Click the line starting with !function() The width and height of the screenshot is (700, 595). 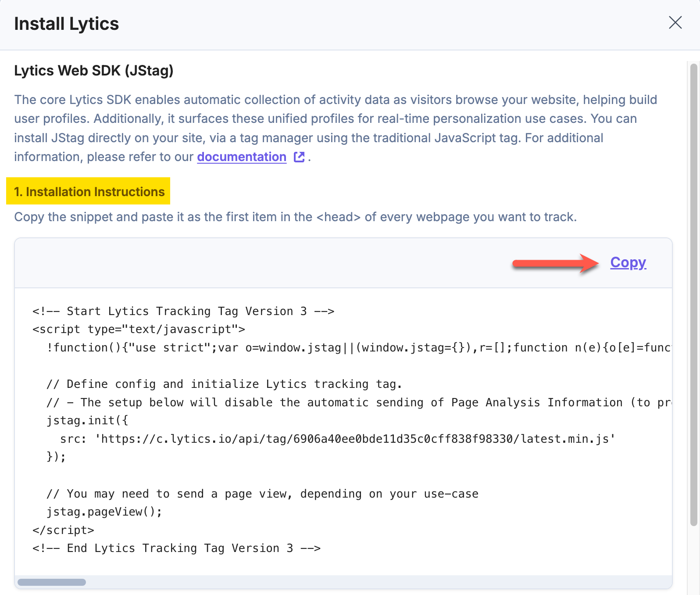(x=359, y=348)
